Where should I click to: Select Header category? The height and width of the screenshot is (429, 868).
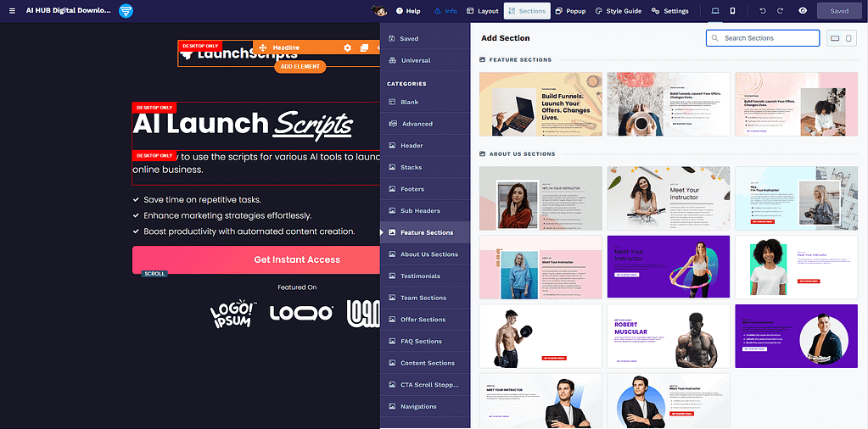(x=425, y=145)
